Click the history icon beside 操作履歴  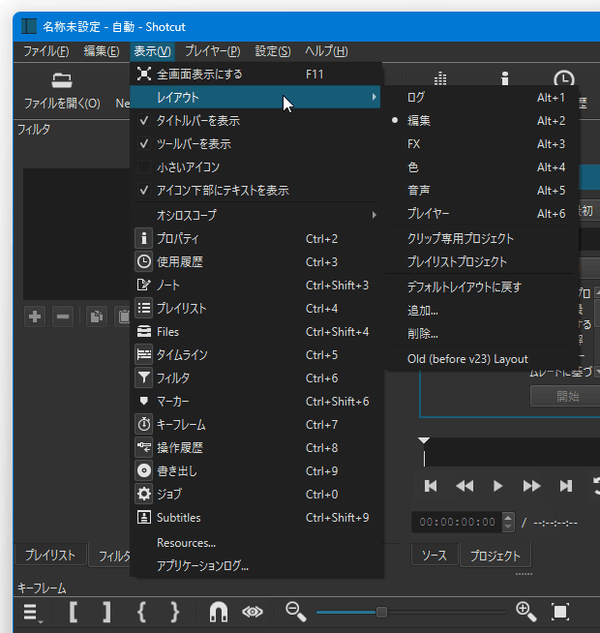point(144,447)
